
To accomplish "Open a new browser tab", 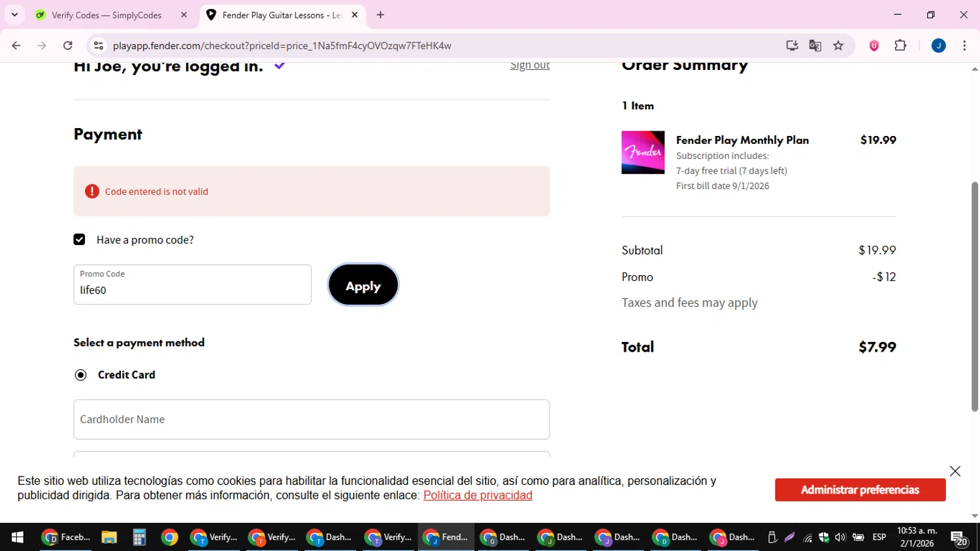I will point(380,15).
